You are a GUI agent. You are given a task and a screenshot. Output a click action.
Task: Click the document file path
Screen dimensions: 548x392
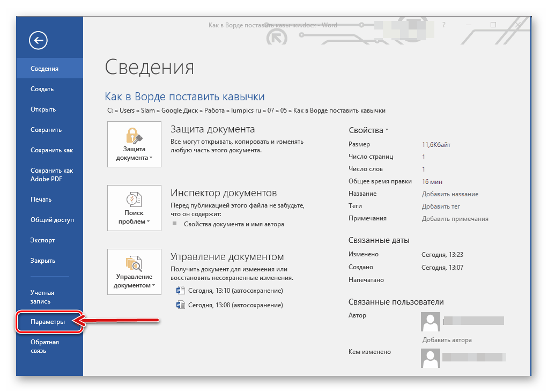click(x=246, y=110)
